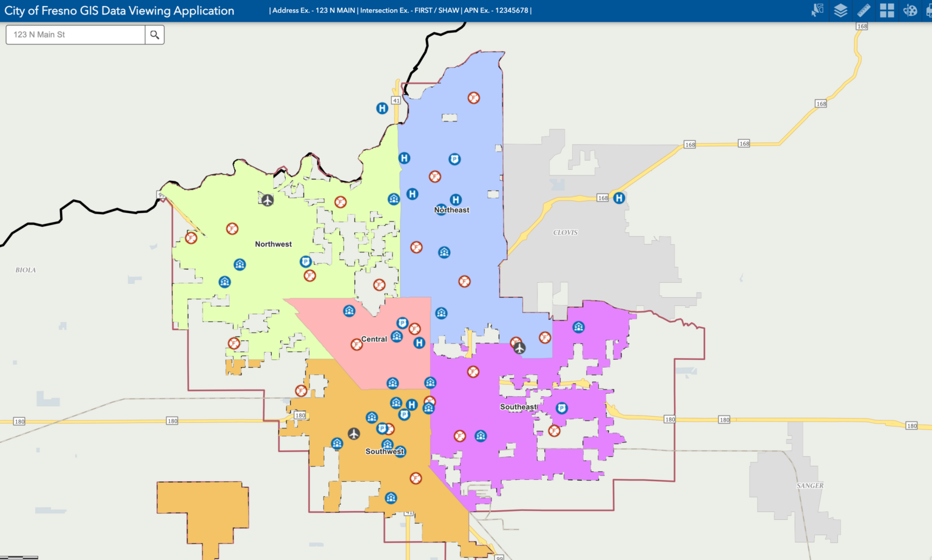Viewport: 932px width, 560px height.
Task: Click the parking icon in the Southeast district
Action: [561, 408]
